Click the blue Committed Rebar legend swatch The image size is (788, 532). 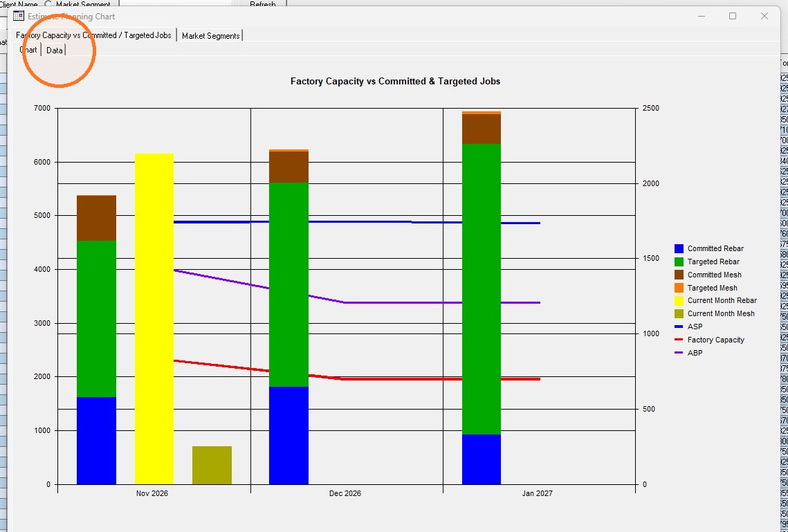click(679, 248)
